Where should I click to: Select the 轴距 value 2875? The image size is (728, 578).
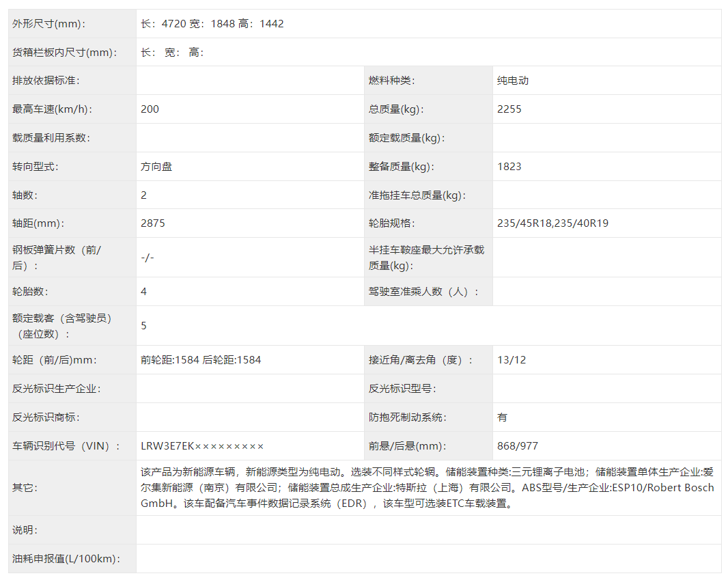152,223
